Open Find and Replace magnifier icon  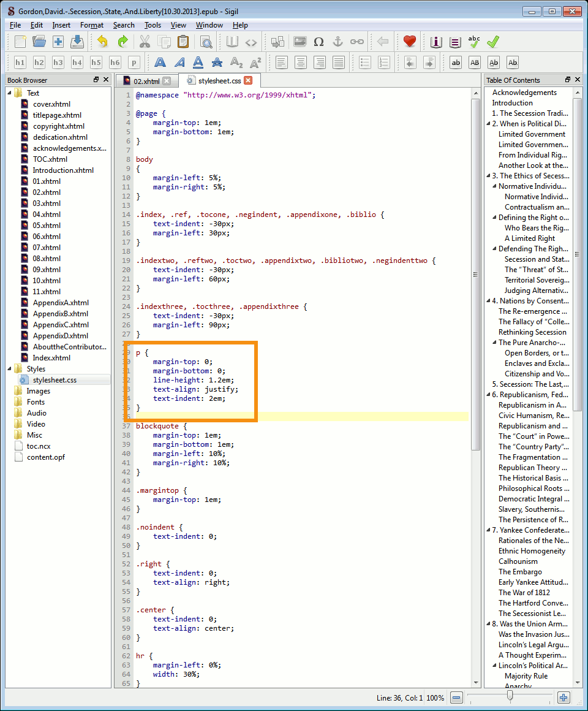coord(206,42)
